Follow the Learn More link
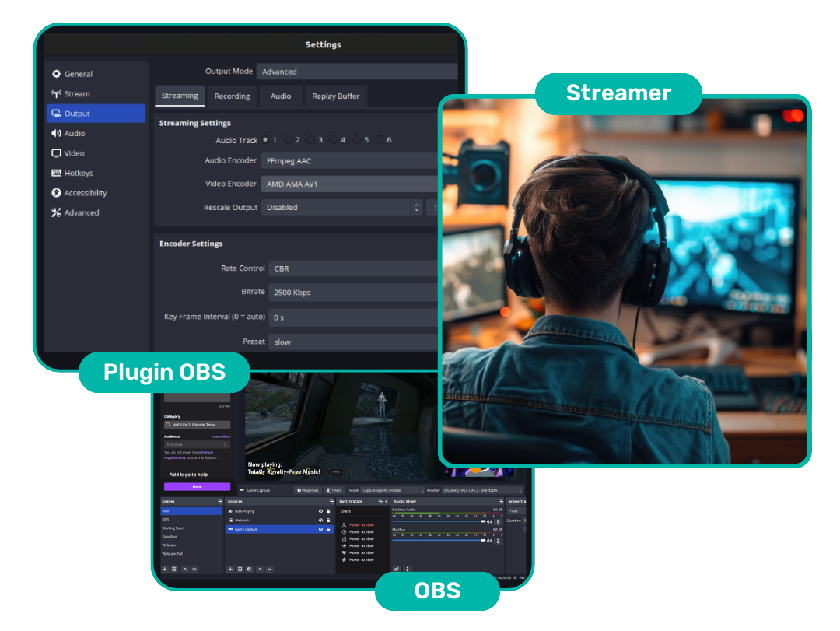Viewport: 840px width, 631px height. pos(221,436)
